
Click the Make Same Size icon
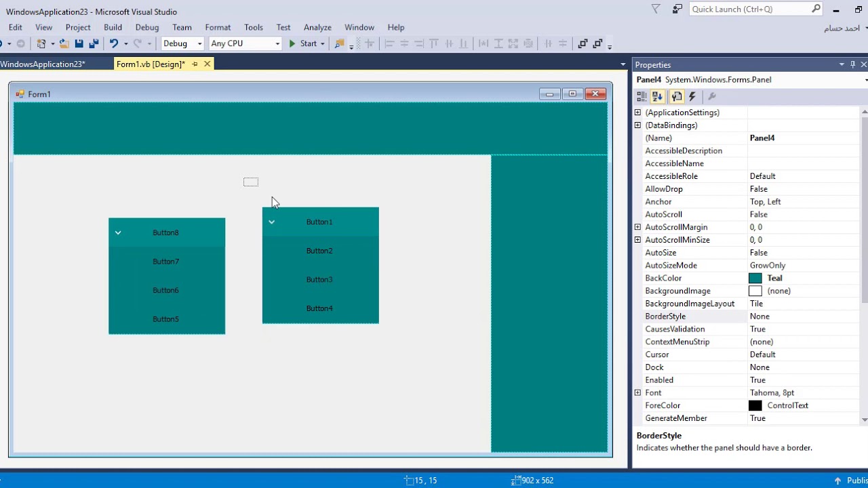(x=513, y=43)
